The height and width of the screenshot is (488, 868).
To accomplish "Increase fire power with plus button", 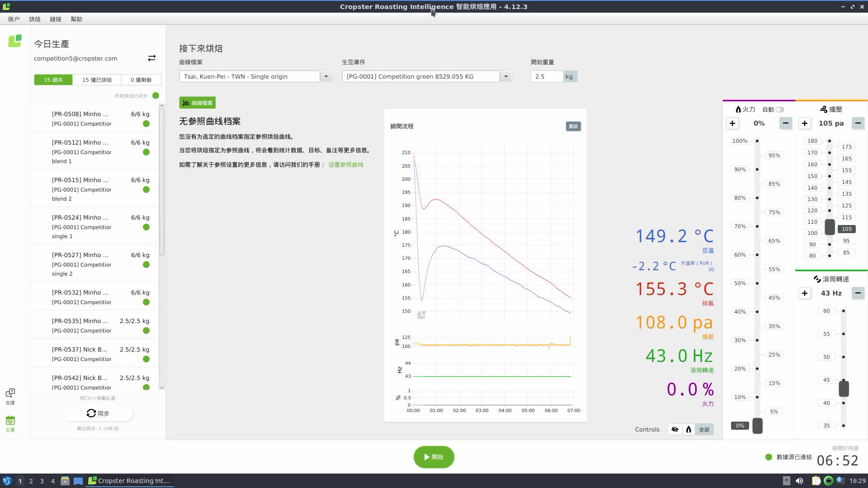I will coord(732,123).
